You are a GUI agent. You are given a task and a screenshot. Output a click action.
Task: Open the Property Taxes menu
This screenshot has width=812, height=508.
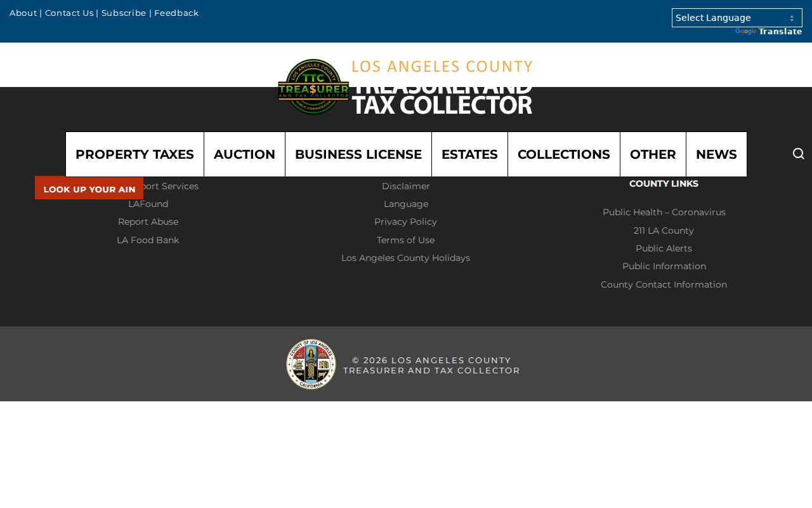coord(134,154)
